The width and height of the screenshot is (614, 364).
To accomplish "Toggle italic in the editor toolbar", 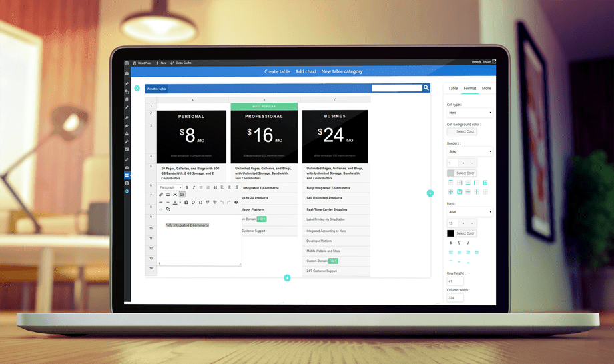I will click(x=194, y=188).
